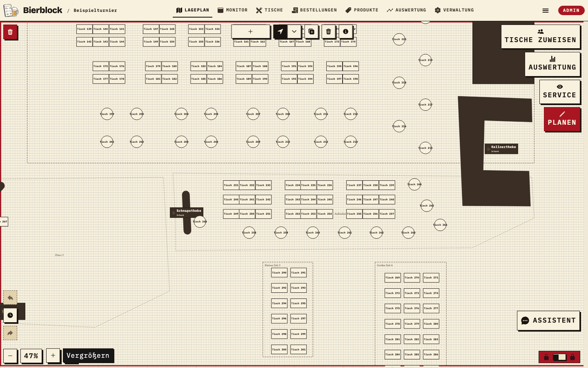Switch to Service mode

pos(560,92)
